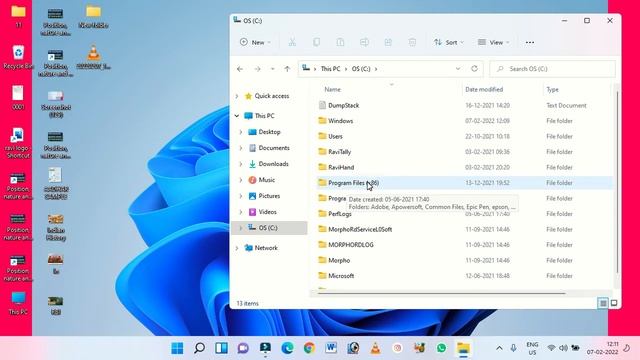Click the Rename icon in Explorer toolbar
Screen dimensions: 640x360
[x=364, y=42]
